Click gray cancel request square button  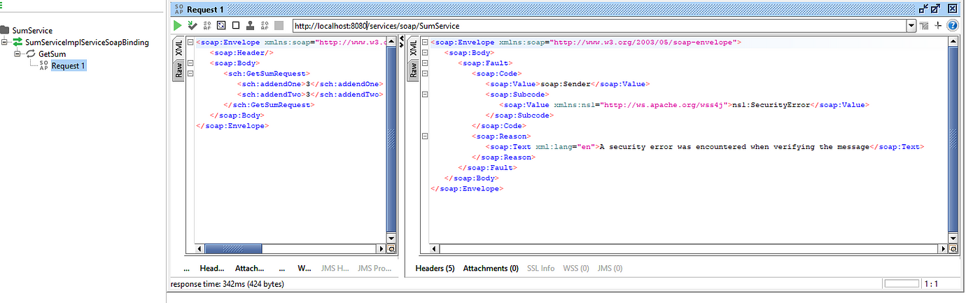click(x=279, y=25)
